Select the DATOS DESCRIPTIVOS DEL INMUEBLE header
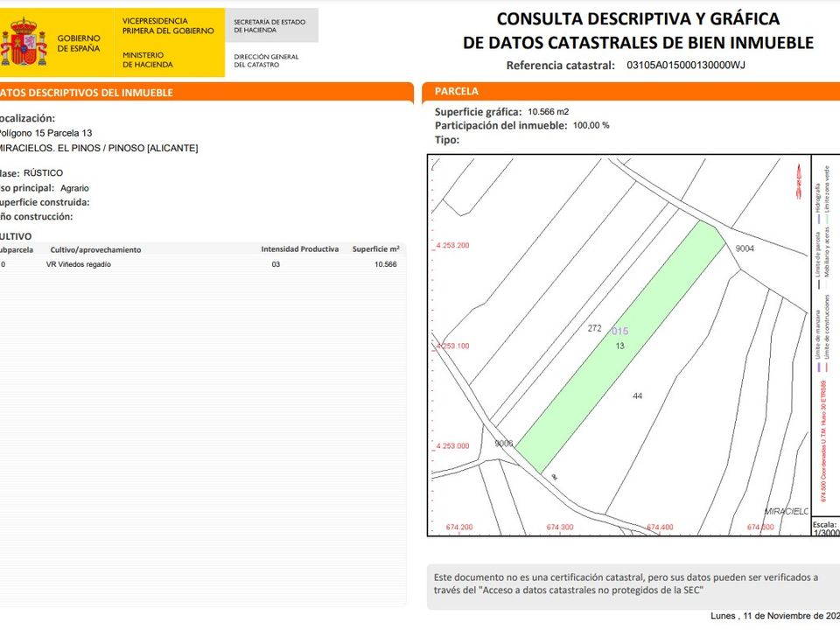The width and height of the screenshot is (840, 630). click(206, 93)
